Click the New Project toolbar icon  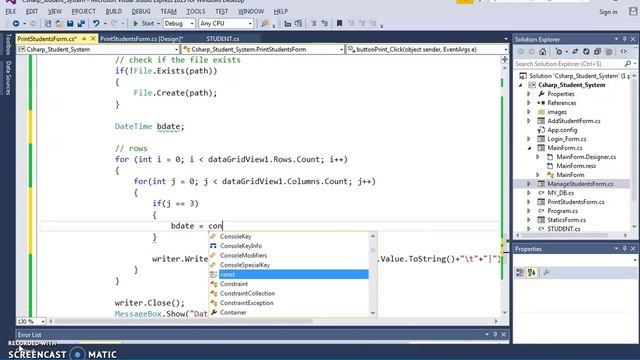click(x=48, y=24)
